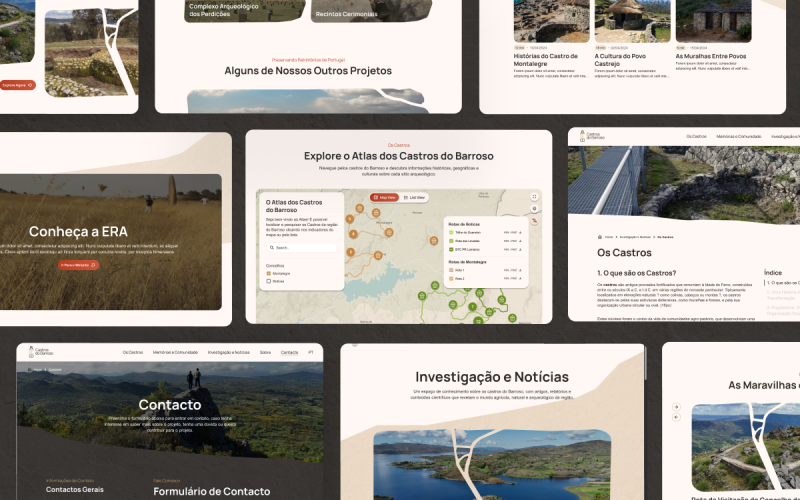Click next arrow in As Maravilhas carousel
The width and height of the screenshot is (800, 500).
[x=677, y=407]
